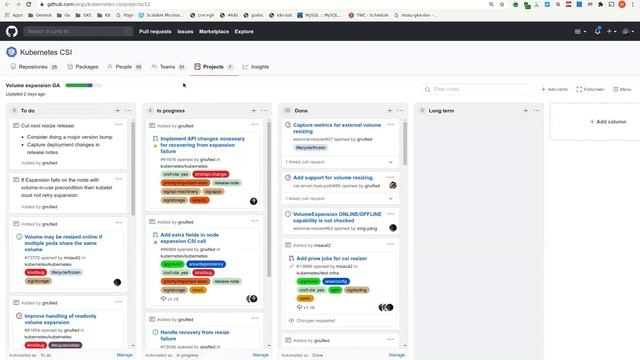Open the header dropdown left of the bell
Viewport: 640px width, 360px height.
click(580, 31)
